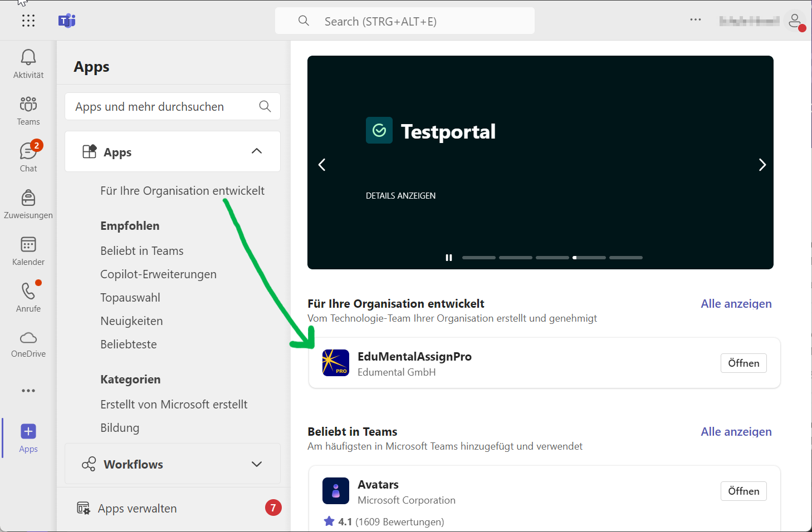Expand the Workflows section chevron
The height and width of the screenshot is (532, 812).
pos(257,464)
